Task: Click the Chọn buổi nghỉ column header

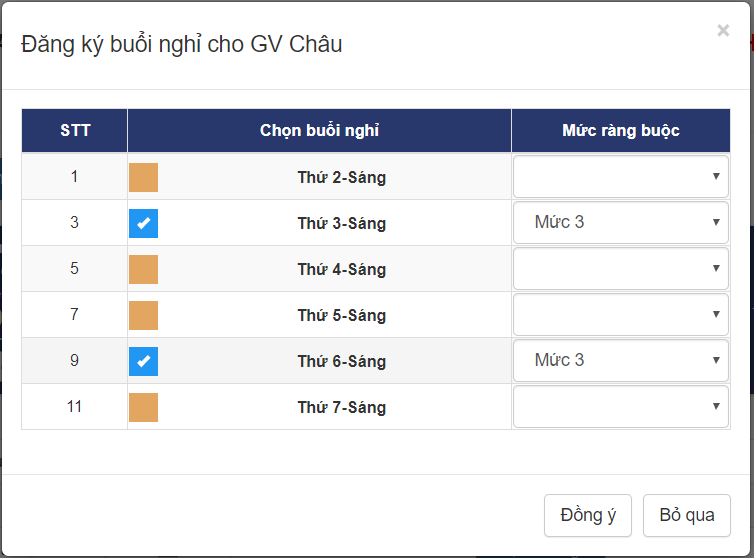Action: point(319,131)
